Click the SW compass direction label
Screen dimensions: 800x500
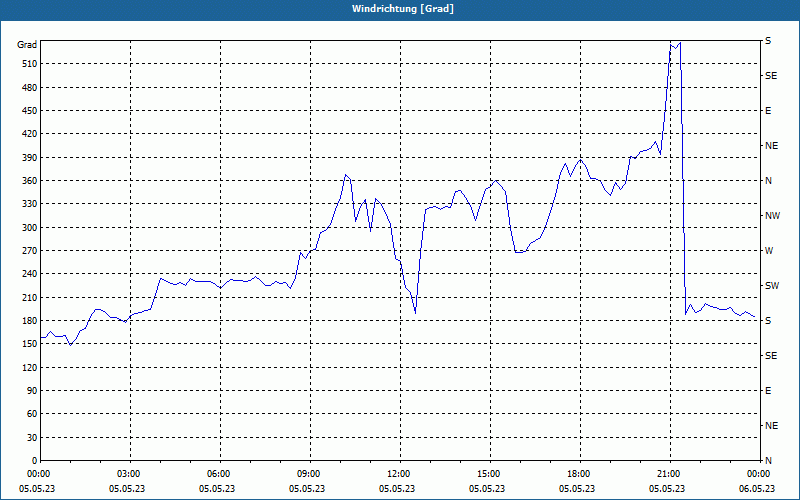772,286
